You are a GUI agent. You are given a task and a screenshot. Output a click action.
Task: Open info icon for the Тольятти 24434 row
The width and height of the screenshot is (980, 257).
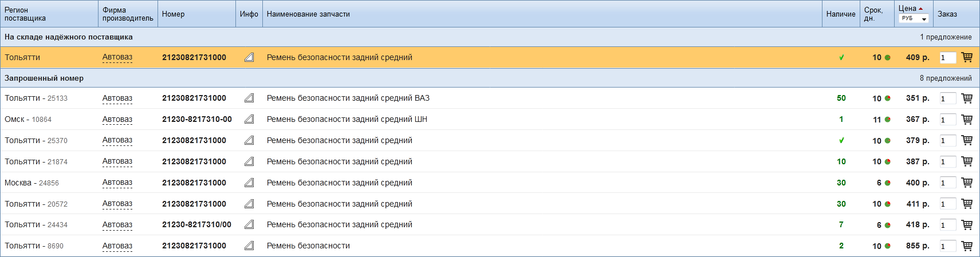pos(249,225)
